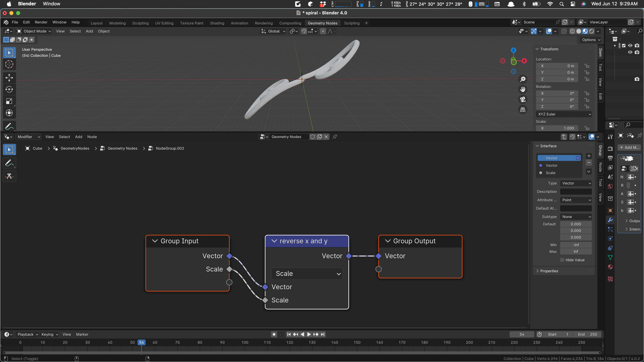Open the timeline Marker menu
The height and width of the screenshot is (362, 644).
tap(82, 334)
